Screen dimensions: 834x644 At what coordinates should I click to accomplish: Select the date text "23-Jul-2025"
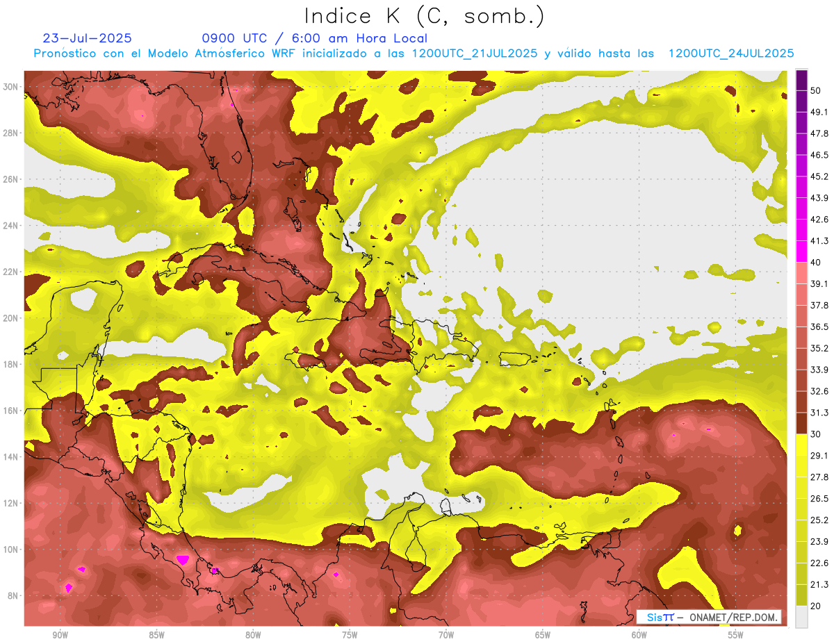[x=88, y=38]
